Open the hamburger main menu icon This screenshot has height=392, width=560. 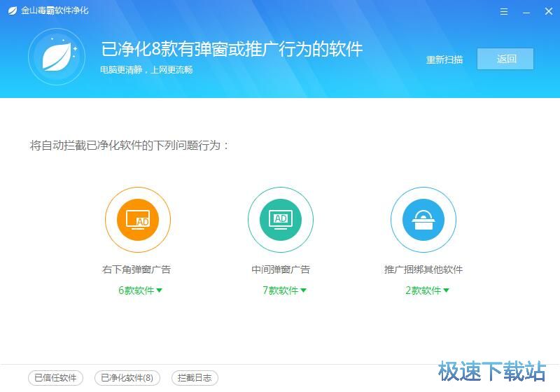tap(504, 12)
